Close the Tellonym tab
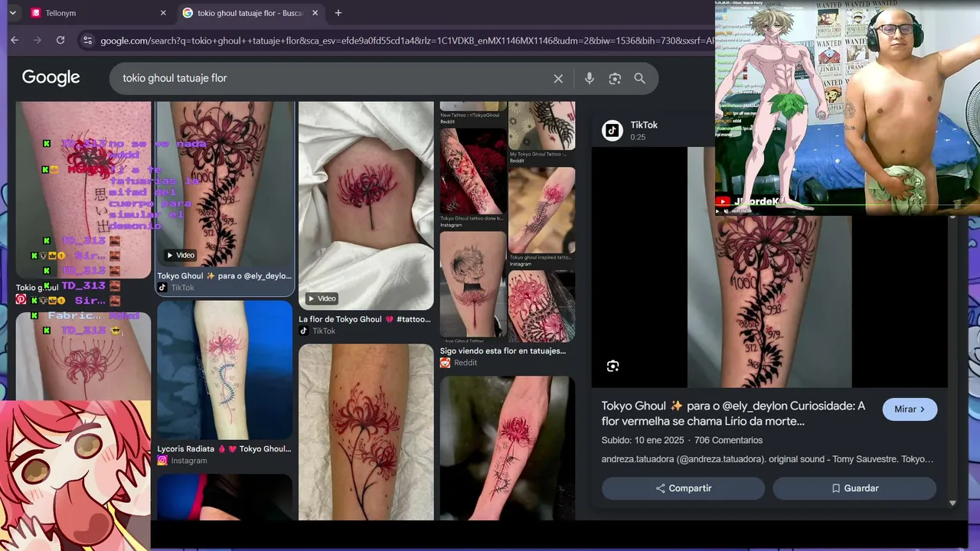 pos(163,13)
